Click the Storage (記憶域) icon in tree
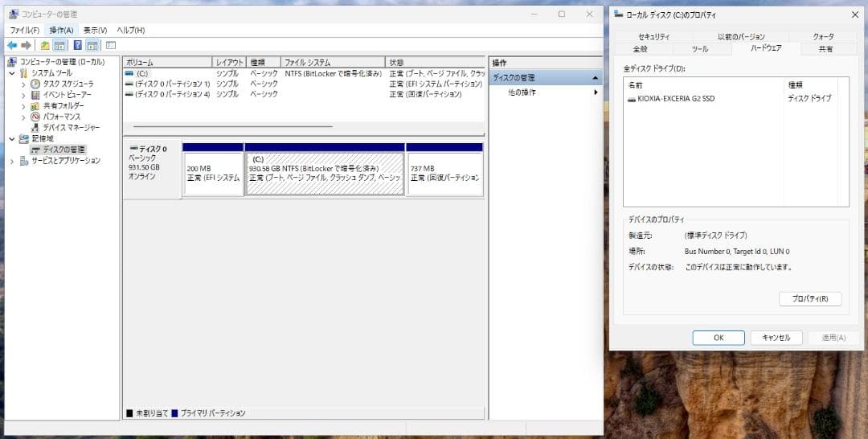The height and width of the screenshot is (439, 868). [24, 138]
